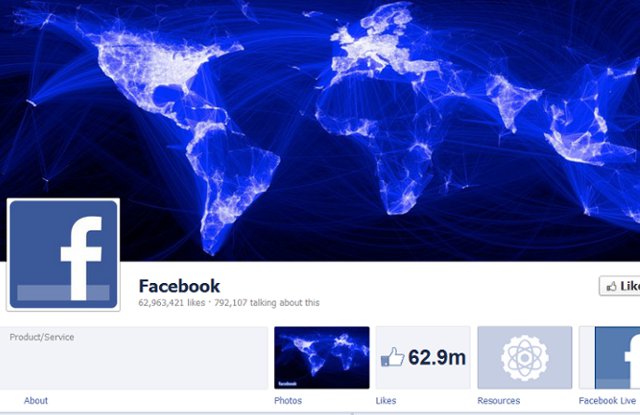This screenshot has width=640, height=415.
Task: Click the atom gear Resources icon
Action: 525,358
